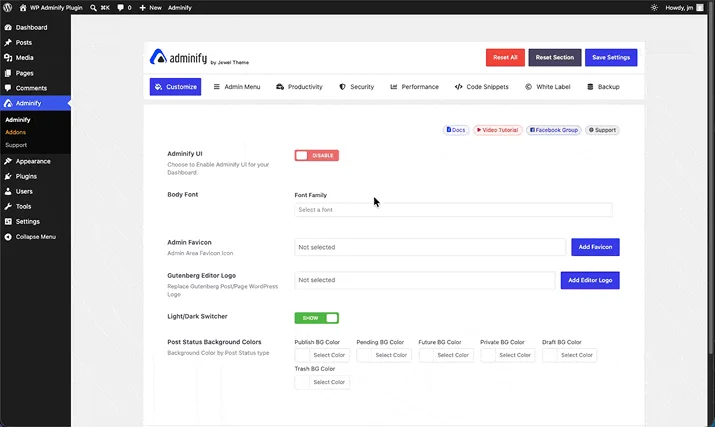Open Support submenu link in sidebar

coord(16,145)
